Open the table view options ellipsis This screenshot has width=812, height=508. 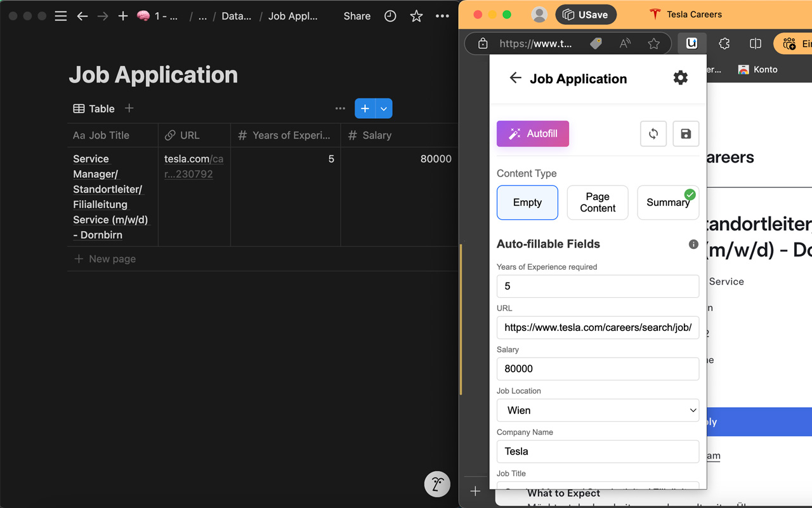tap(340, 109)
